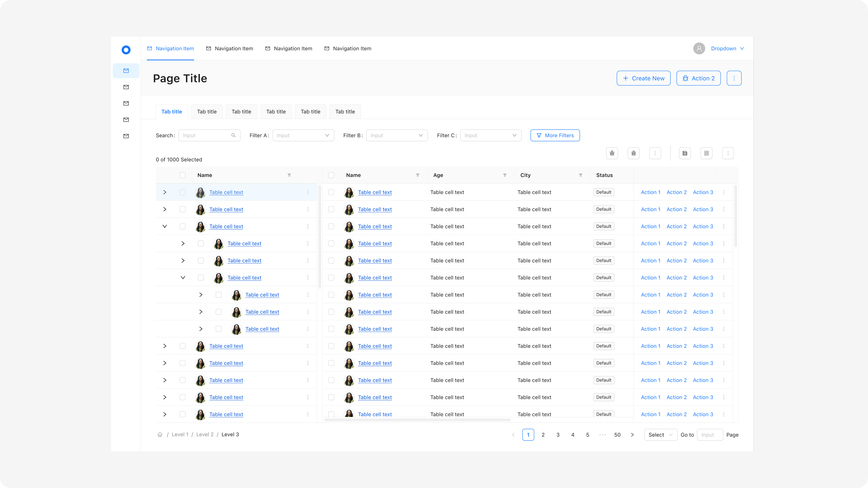The width and height of the screenshot is (868, 488).
Task: Collapse the expanded top-level tree row
Action: click(165, 226)
